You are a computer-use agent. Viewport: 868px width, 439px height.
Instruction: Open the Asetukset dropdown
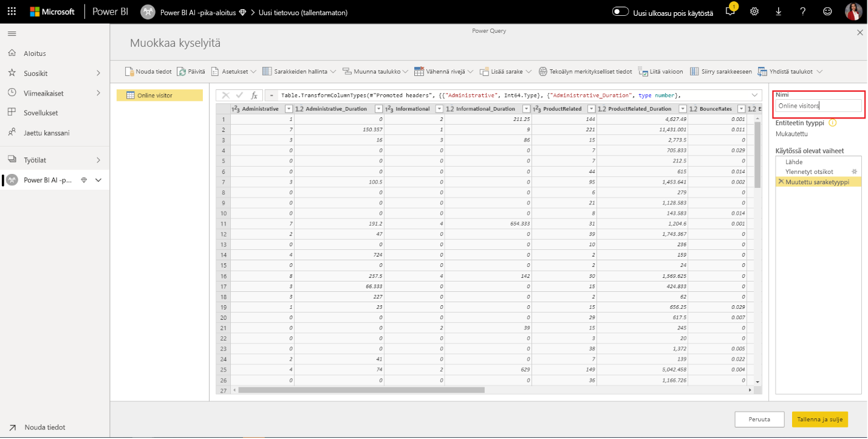(x=233, y=72)
